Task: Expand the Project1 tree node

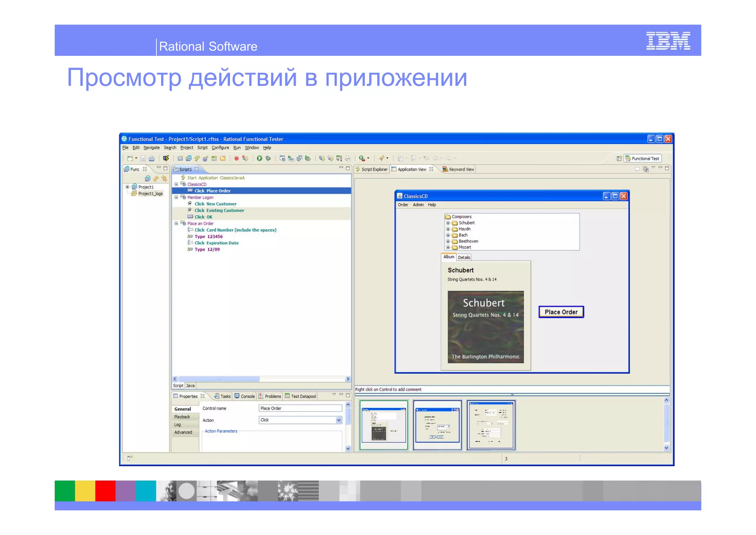Action: [127, 187]
